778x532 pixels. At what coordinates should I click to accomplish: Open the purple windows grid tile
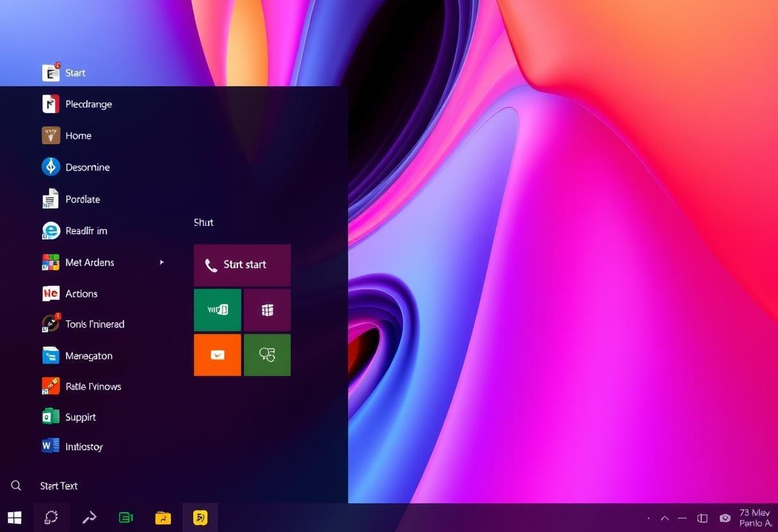(x=267, y=310)
